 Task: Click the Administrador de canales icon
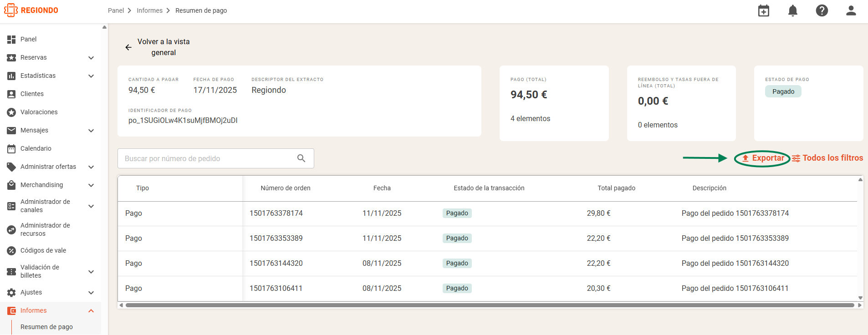11,206
